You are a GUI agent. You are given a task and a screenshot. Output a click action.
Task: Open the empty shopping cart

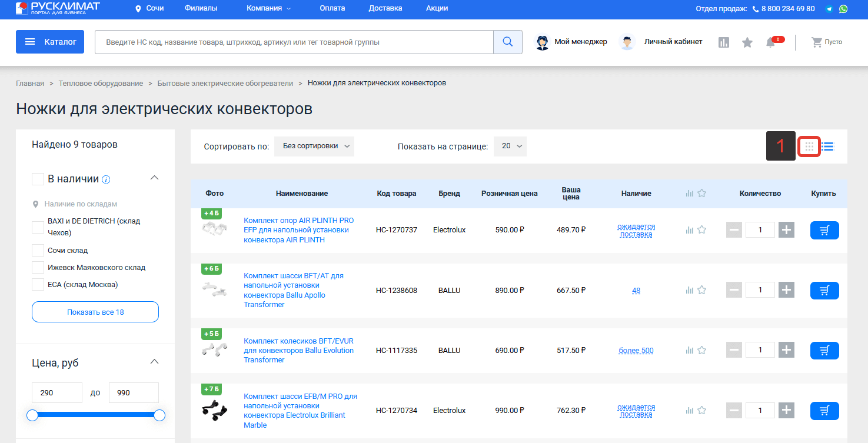click(826, 42)
